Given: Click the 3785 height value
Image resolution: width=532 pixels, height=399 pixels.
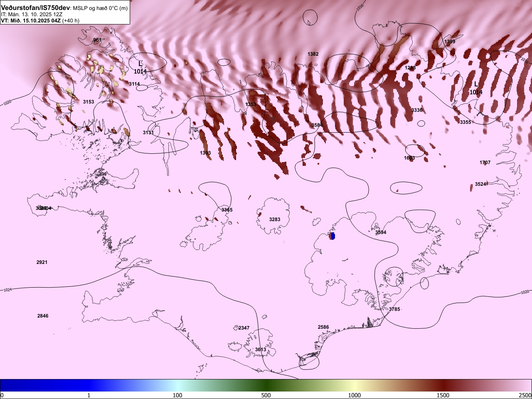Looking at the screenshot, I should coord(394,309).
